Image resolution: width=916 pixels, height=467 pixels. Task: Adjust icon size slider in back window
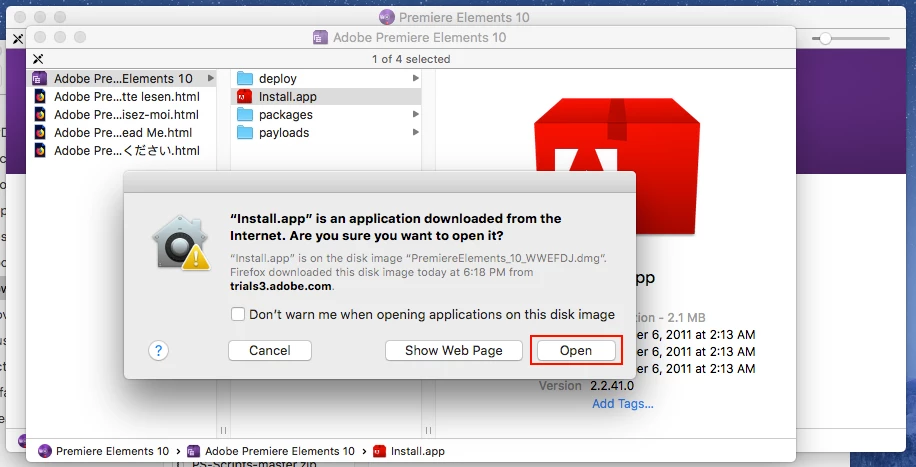[x=825, y=39]
